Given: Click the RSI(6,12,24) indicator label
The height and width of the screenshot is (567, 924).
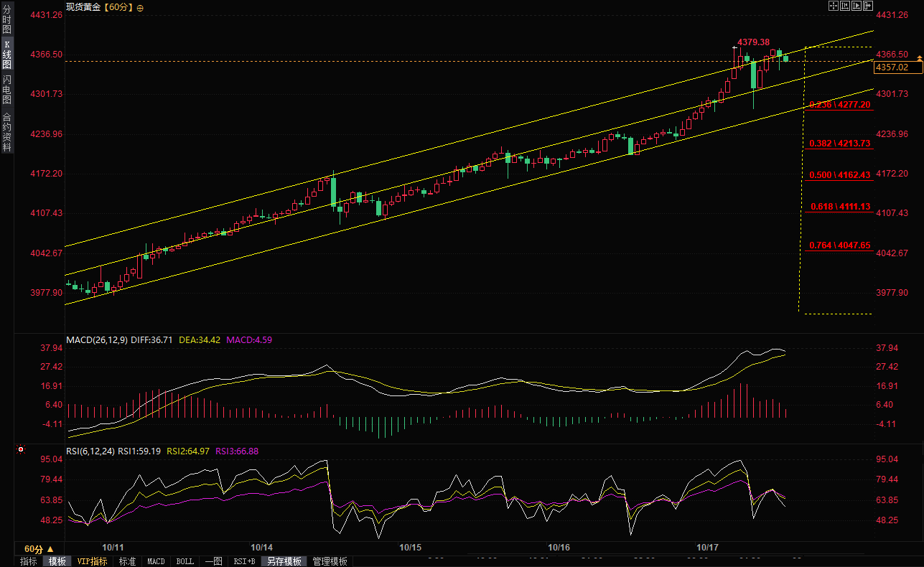Looking at the screenshot, I should pyautogui.click(x=90, y=451).
